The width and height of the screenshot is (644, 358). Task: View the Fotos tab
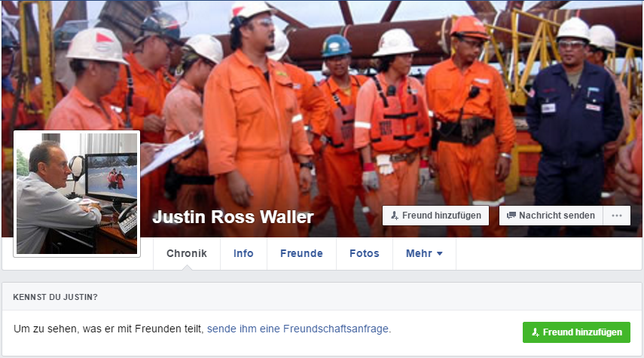[x=365, y=253]
